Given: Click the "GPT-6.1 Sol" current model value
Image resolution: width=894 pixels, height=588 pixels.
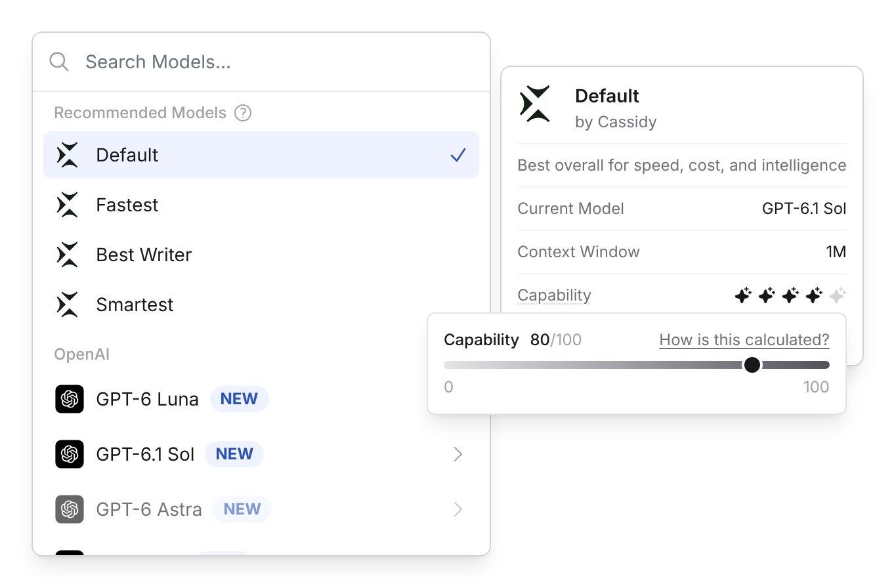Looking at the screenshot, I should click(x=804, y=209).
